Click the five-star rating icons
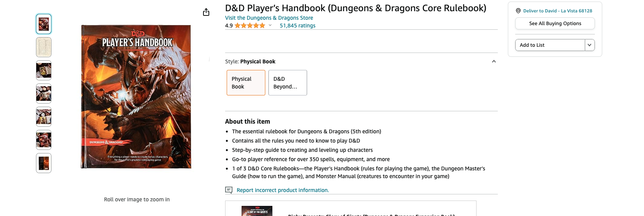Screen dimensions: 644x216 click(x=249, y=26)
